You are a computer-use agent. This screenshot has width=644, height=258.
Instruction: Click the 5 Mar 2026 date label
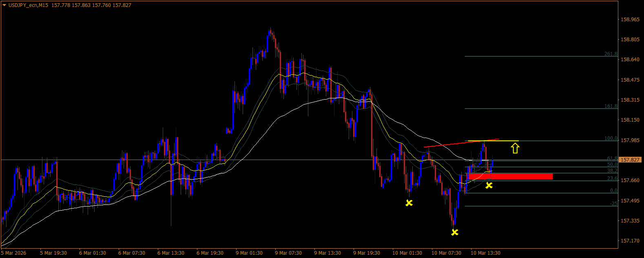(13, 253)
